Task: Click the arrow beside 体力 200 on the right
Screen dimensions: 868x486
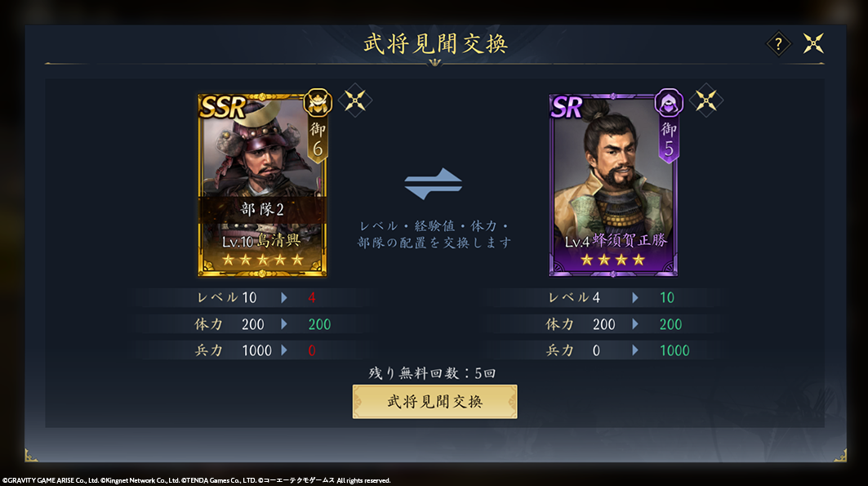Action: click(x=635, y=324)
